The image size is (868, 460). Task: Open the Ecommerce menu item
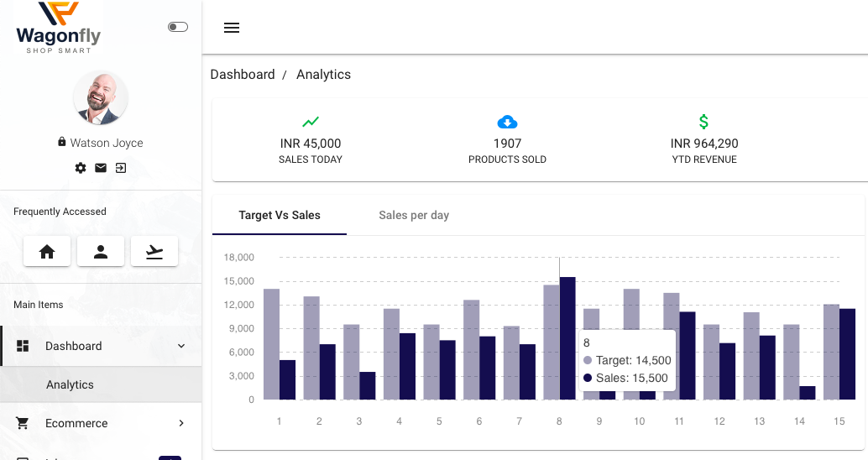101,423
